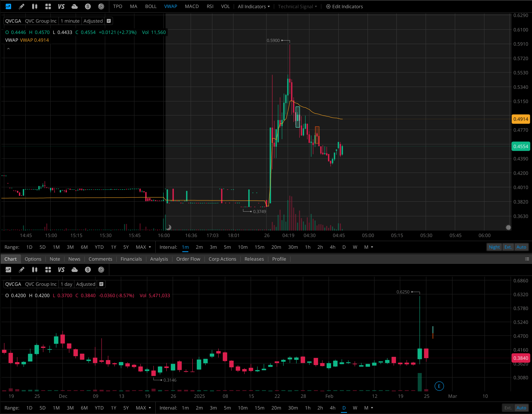Click the four-square layout grid icon in top toolbar
The height and width of the screenshot is (414, 532).
pos(48,7)
